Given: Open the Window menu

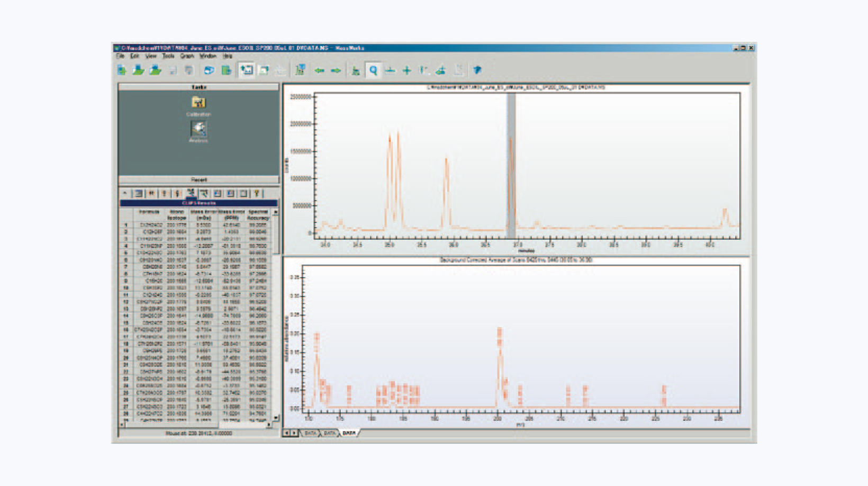Looking at the screenshot, I should point(208,56).
